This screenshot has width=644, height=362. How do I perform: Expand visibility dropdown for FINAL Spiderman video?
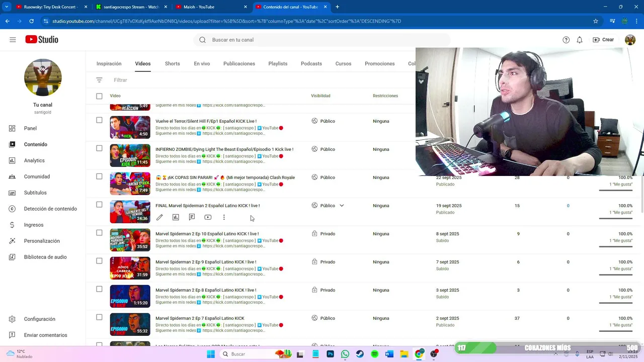342,206
